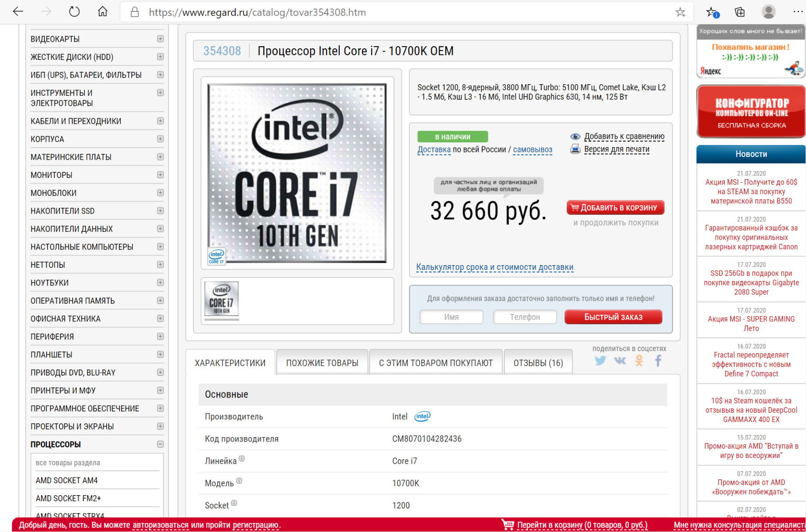Open the AMD SOCKET AM4 subcategory
This screenshot has height=532, width=806.
point(67,481)
